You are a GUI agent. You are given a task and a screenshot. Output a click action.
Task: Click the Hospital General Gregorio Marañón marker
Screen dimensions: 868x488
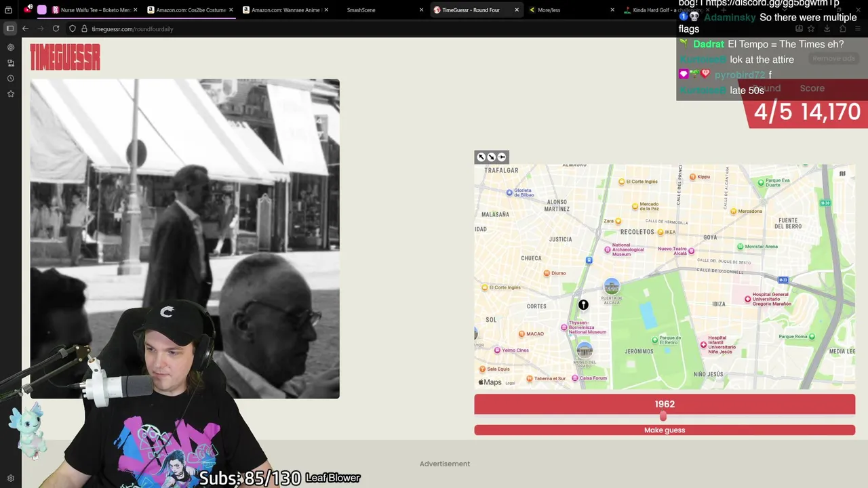pyautogui.click(x=748, y=299)
